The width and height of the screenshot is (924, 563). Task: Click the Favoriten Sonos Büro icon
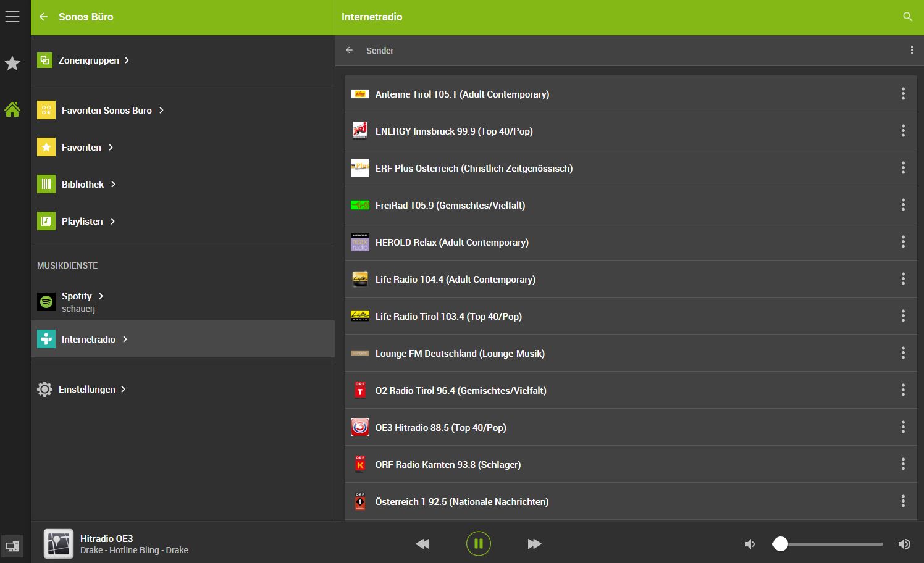click(46, 110)
